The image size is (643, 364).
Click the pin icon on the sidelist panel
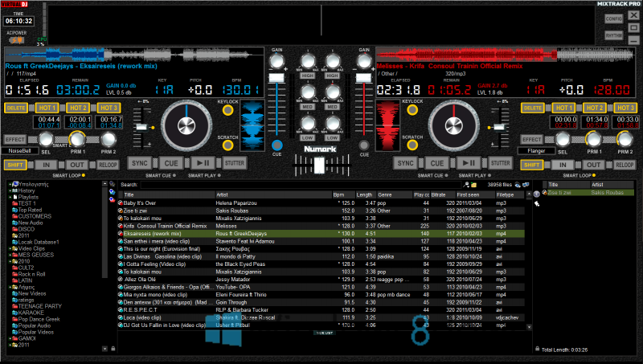pos(536,204)
